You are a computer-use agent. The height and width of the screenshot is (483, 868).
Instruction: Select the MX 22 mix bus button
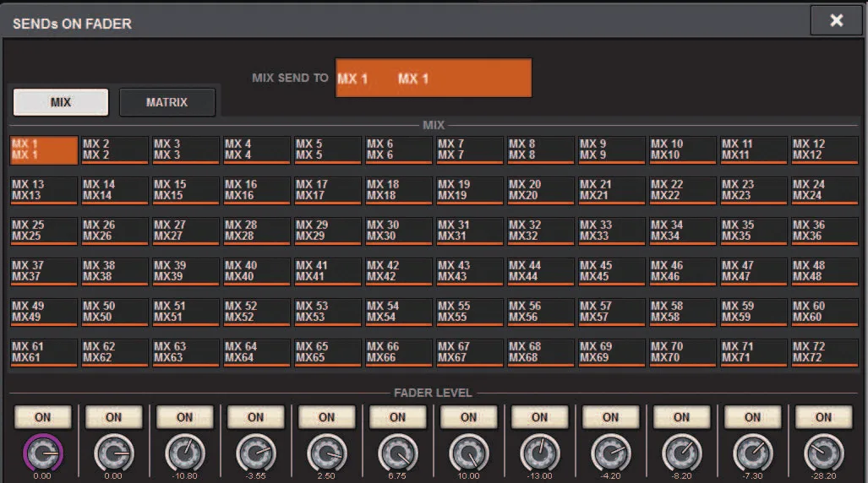682,190
